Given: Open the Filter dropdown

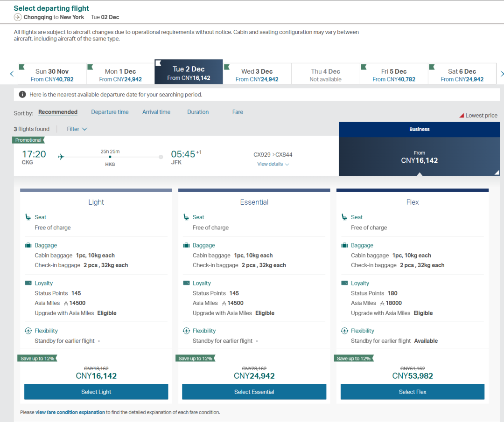Looking at the screenshot, I should [77, 129].
